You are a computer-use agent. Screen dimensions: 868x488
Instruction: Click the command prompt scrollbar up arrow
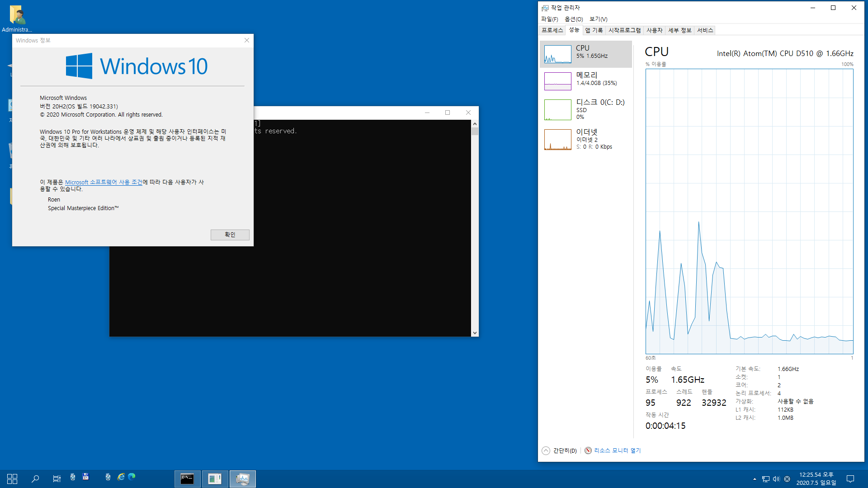[475, 124]
